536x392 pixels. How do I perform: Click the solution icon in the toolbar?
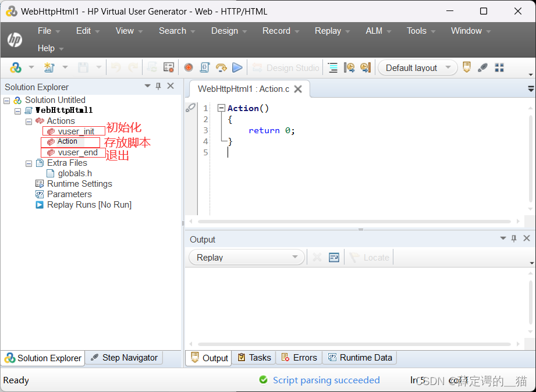(15, 67)
